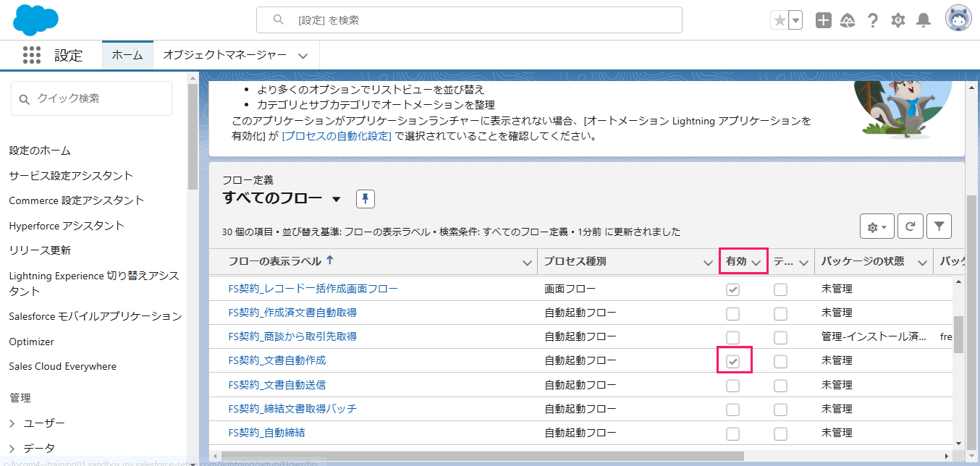
Task: Select Hyperforce アシスタント in sidebar
Action: tap(67, 225)
